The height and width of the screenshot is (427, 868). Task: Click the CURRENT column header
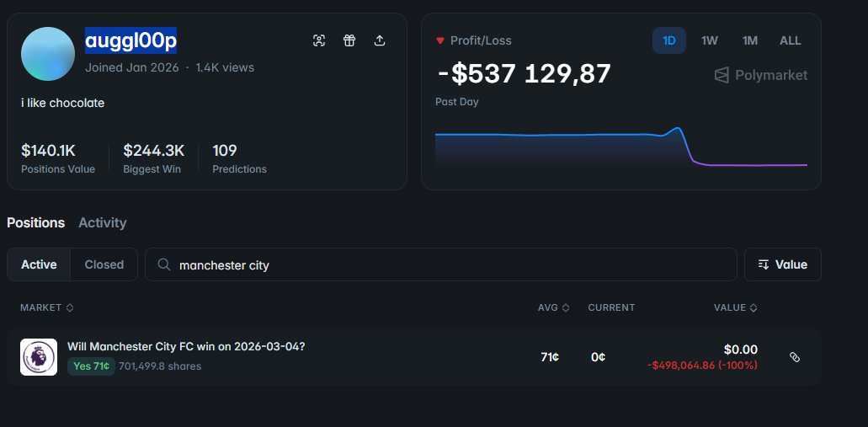pos(611,307)
